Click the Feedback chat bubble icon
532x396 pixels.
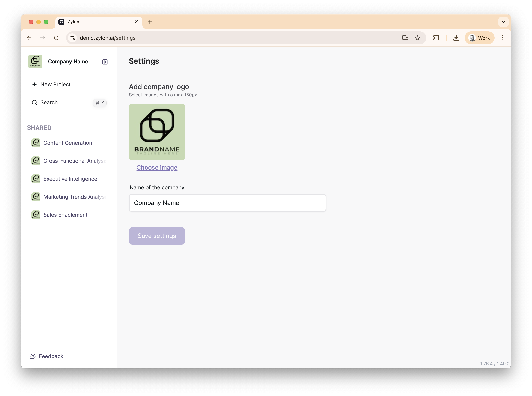pos(33,356)
